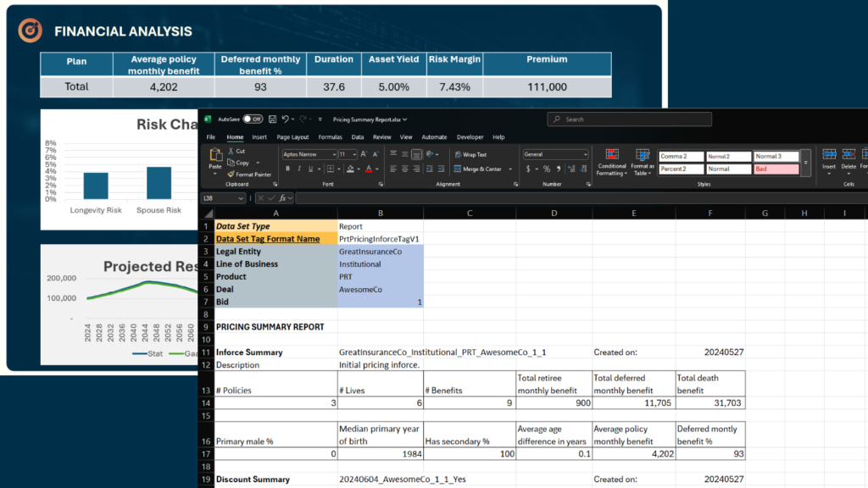Open the Data ribbon tab

358,136
